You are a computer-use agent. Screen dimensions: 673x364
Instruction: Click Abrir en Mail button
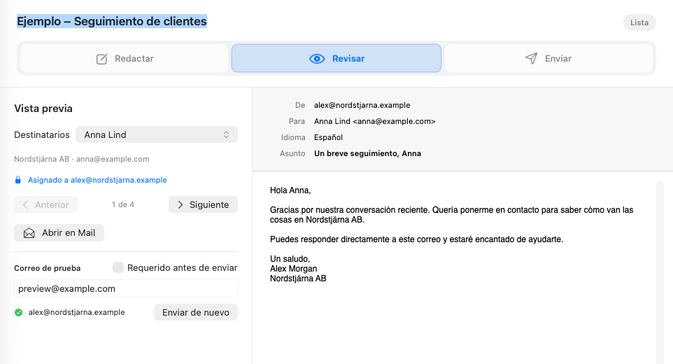coord(59,233)
